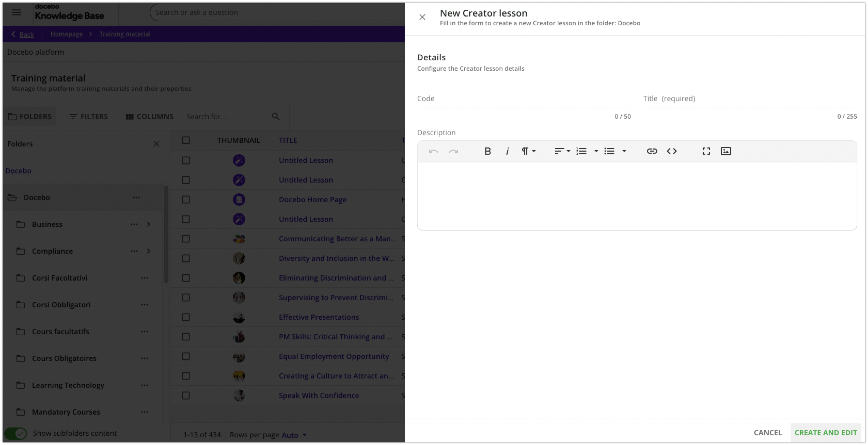Undo the last change in the description editor
The height and width of the screenshot is (445, 868).
(x=434, y=151)
